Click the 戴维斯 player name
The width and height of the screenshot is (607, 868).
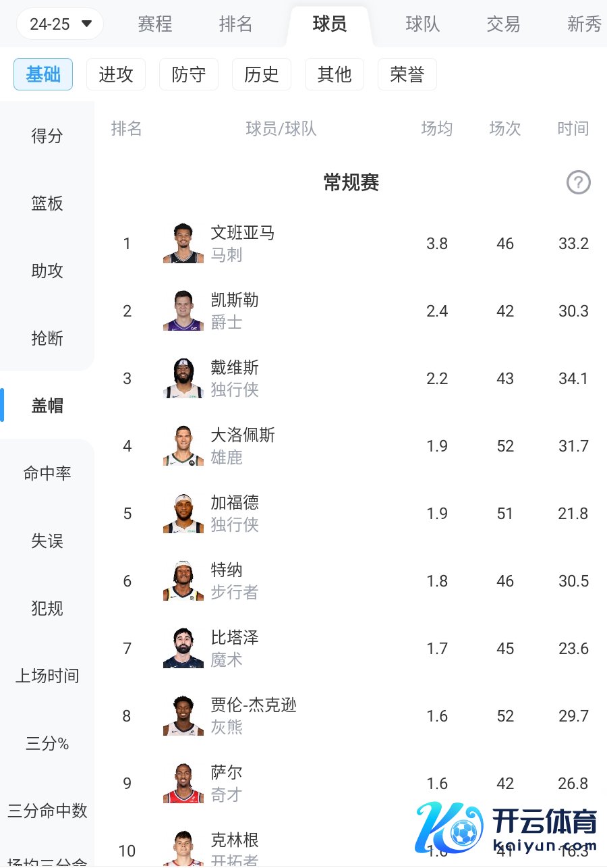click(x=235, y=368)
